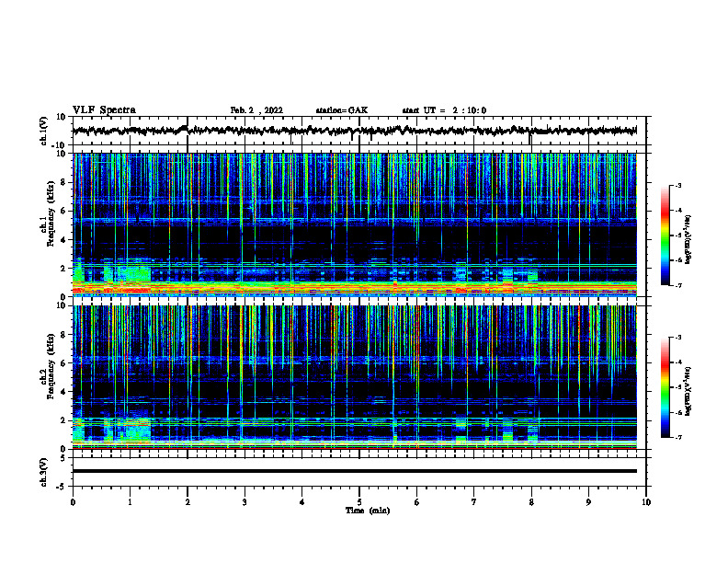Click time axis tick label "10"
The width and height of the screenshot is (728, 563).
[646, 502]
